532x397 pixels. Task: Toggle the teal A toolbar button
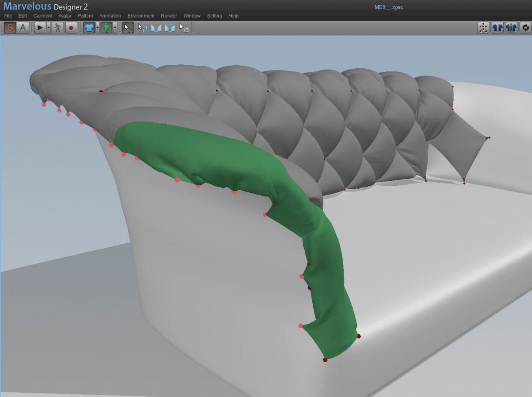point(23,28)
